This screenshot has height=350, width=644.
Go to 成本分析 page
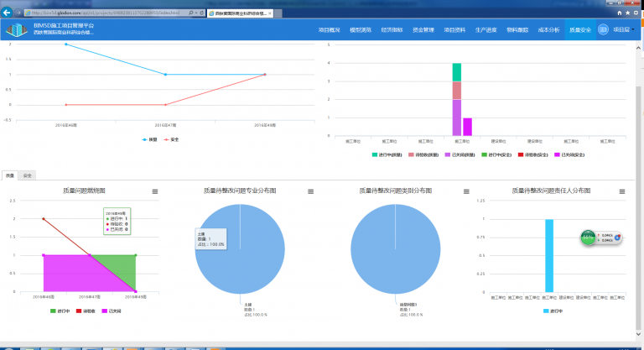coord(548,30)
